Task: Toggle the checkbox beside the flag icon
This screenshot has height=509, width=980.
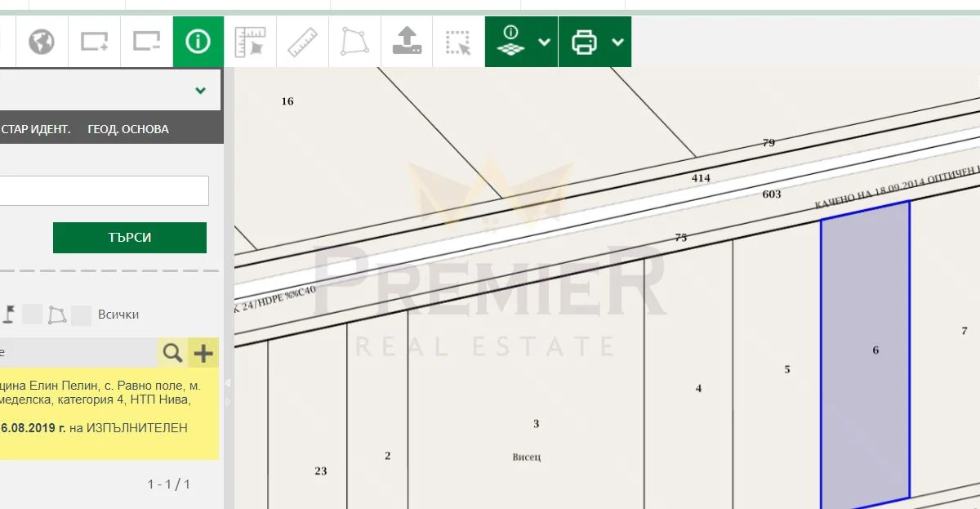Action: tap(32, 315)
